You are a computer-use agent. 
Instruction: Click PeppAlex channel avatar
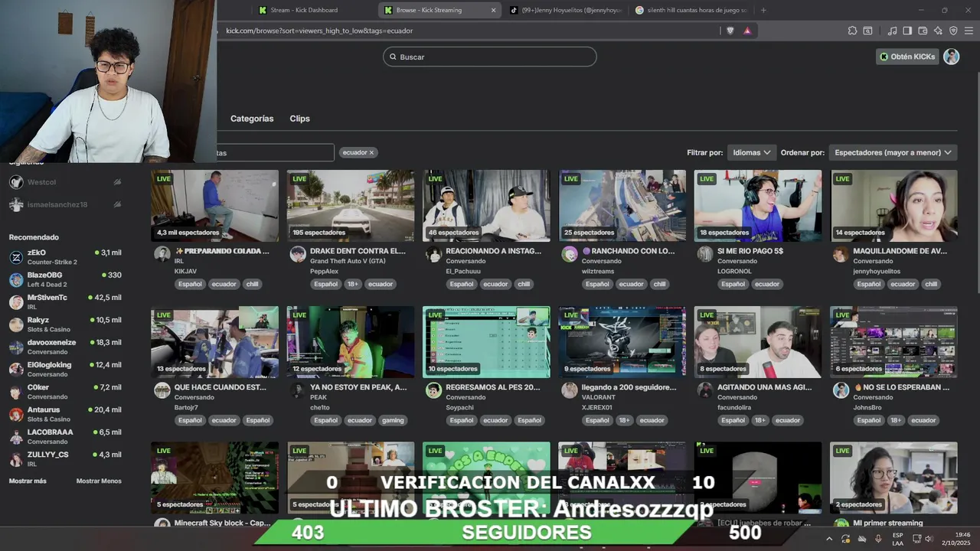(x=298, y=254)
